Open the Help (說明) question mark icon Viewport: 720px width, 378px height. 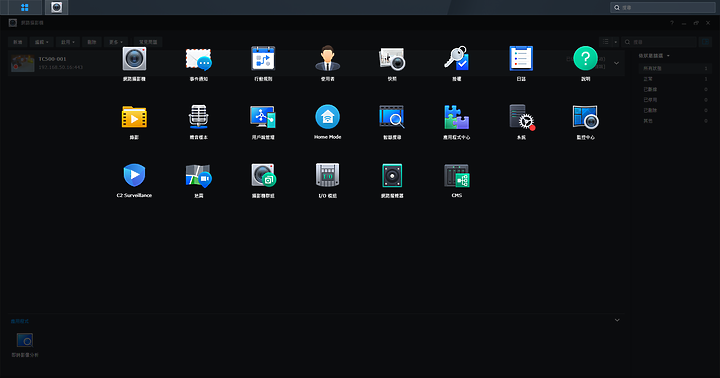pyautogui.click(x=585, y=58)
